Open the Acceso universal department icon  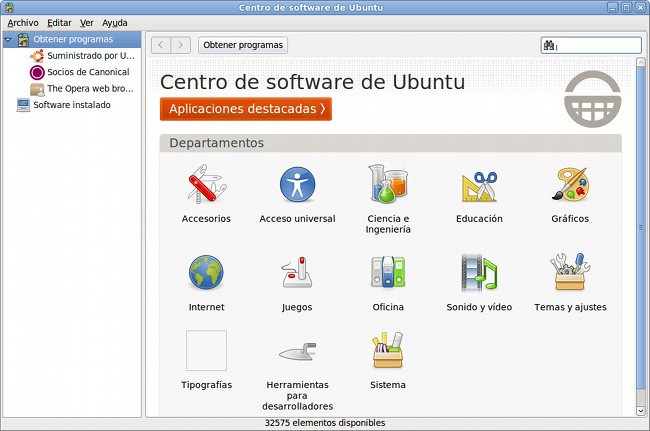coord(297,184)
